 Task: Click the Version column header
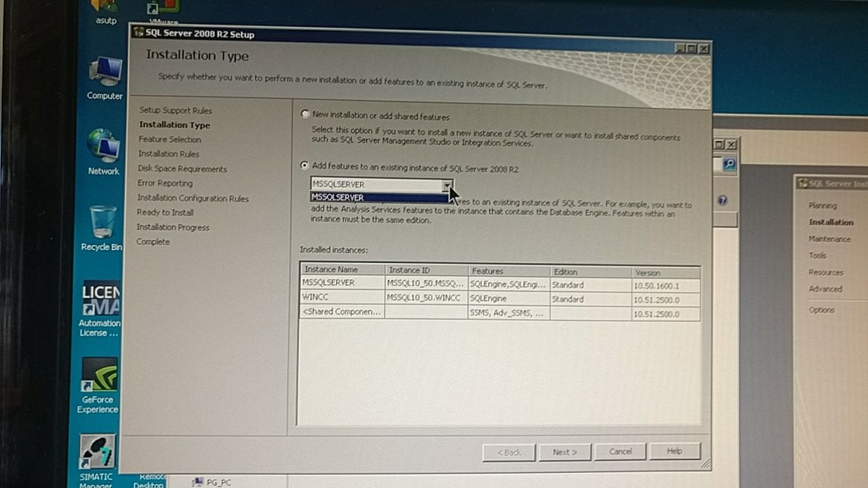(x=666, y=272)
